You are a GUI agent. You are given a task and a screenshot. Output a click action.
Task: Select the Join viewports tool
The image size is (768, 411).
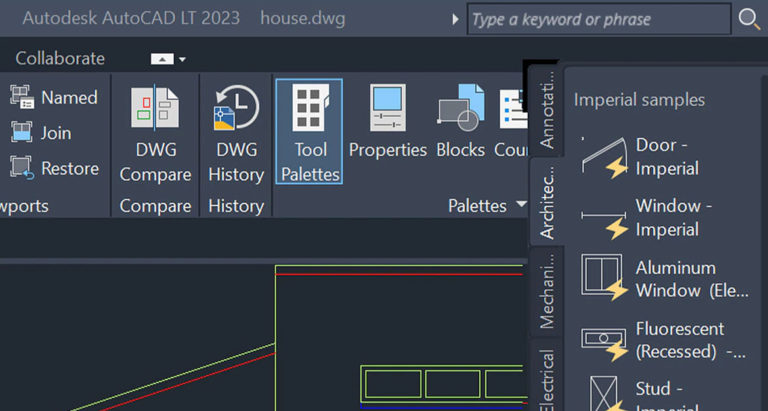tap(41, 133)
